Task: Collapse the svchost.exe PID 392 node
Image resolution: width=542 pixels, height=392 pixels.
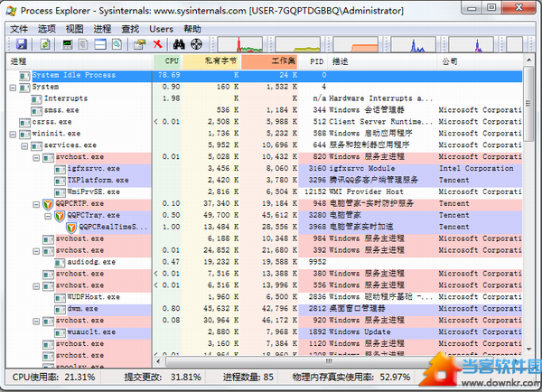Action: 36,251
